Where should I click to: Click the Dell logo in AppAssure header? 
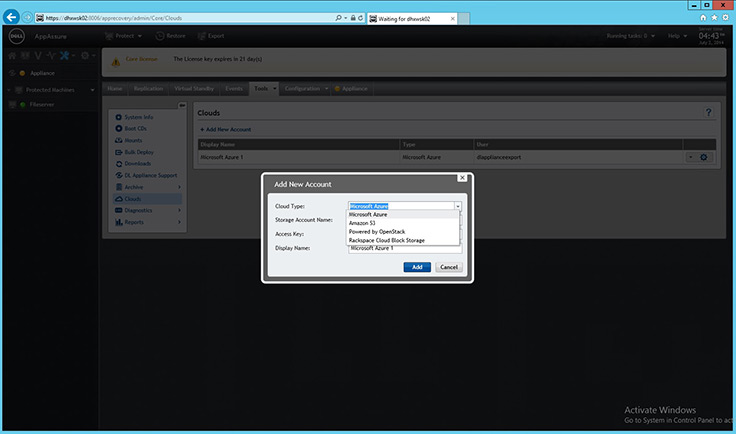16,36
